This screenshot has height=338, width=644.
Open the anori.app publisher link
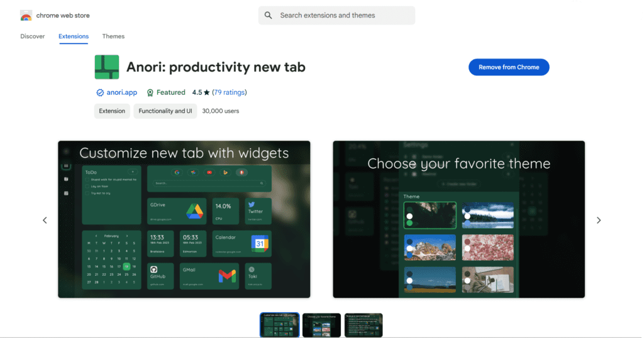121,92
